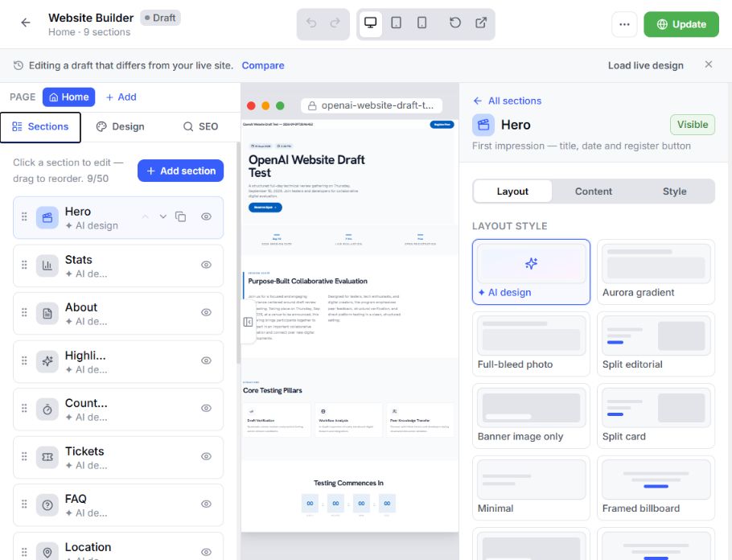Choose the Full-bleed photo layout

[531, 344]
